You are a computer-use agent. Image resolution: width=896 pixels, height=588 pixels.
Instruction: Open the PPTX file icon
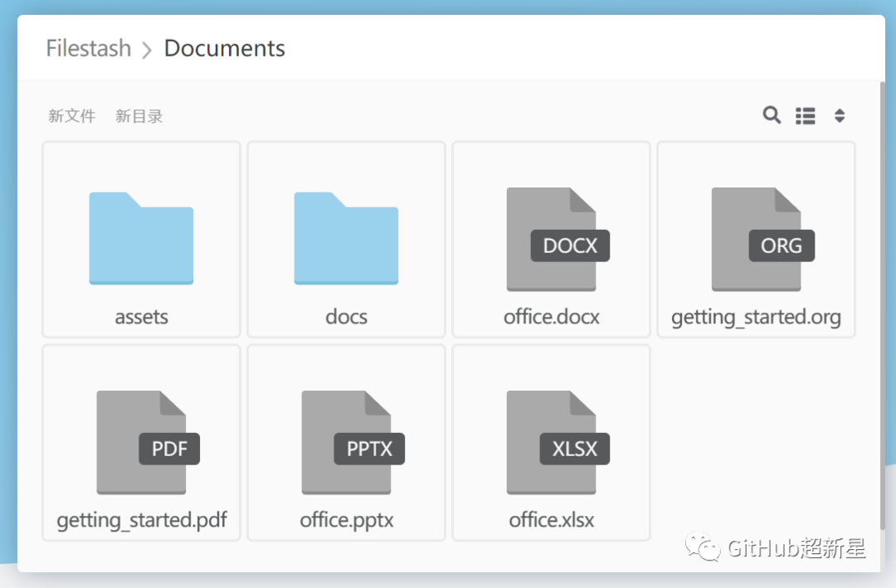[x=353, y=442]
